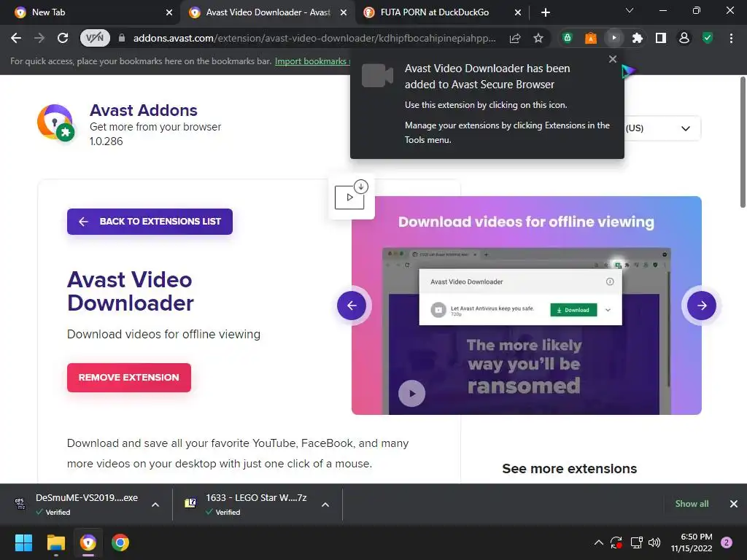Open the user profile icon
The image size is (747, 560).
tap(684, 38)
